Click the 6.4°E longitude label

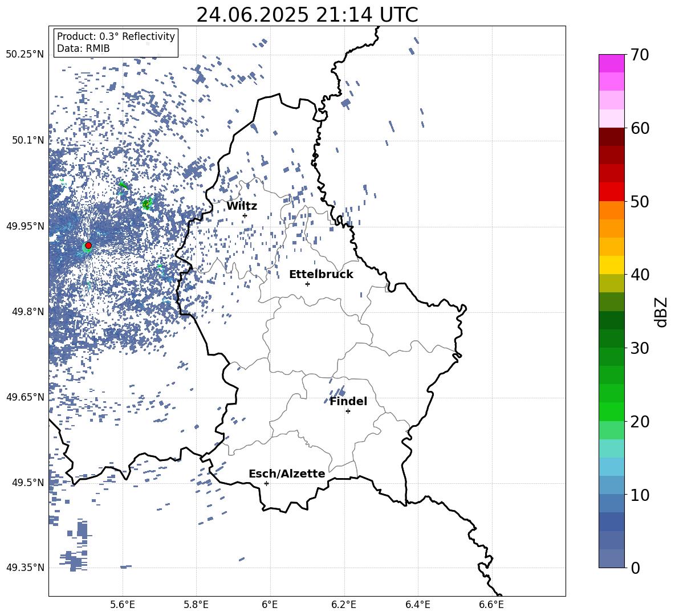point(417,605)
